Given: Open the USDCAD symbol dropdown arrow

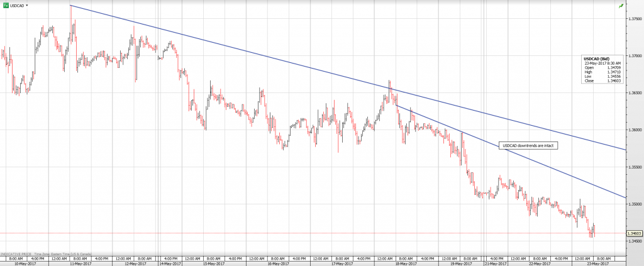Looking at the screenshot, I should 27,5.
